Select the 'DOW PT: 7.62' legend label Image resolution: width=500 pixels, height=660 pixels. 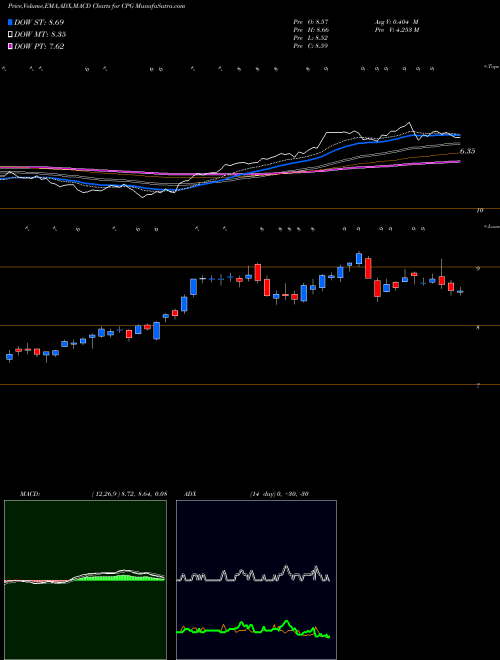[39, 47]
